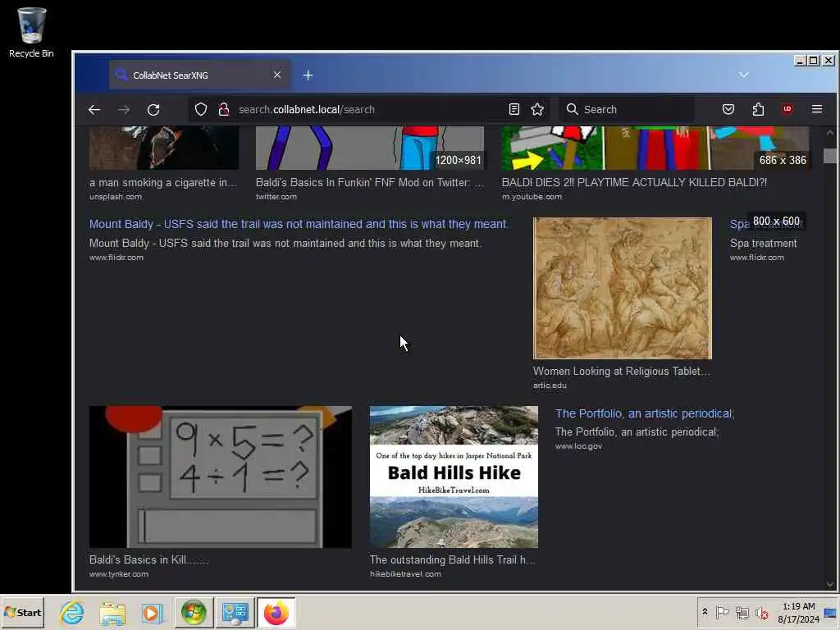The image size is (840, 630).
Task: Open the Windows Start menu
Action: pyautogui.click(x=22, y=612)
